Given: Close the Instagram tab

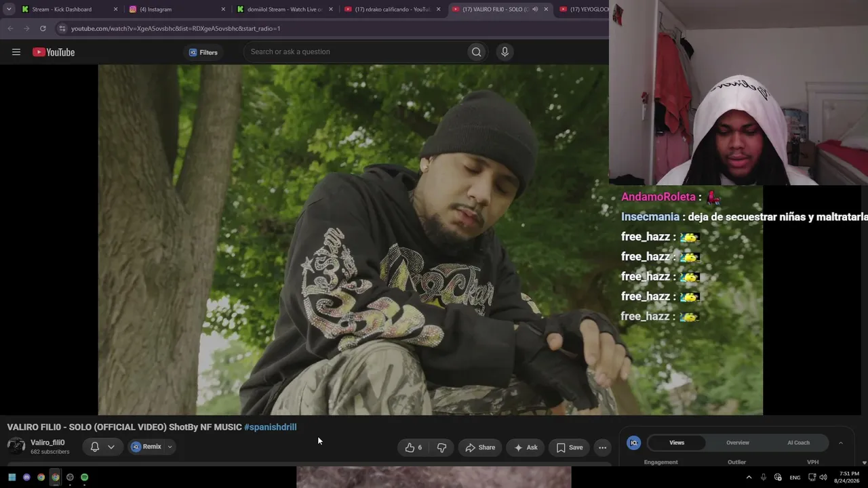Looking at the screenshot, I should 223,9.
